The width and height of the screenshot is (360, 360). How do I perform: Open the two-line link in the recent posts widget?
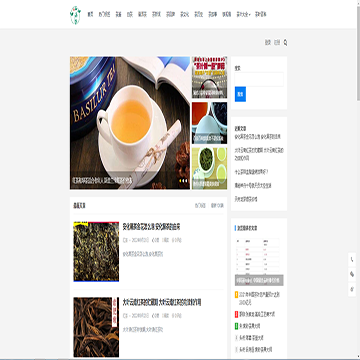pyautogui.click(x=259, y=154)
